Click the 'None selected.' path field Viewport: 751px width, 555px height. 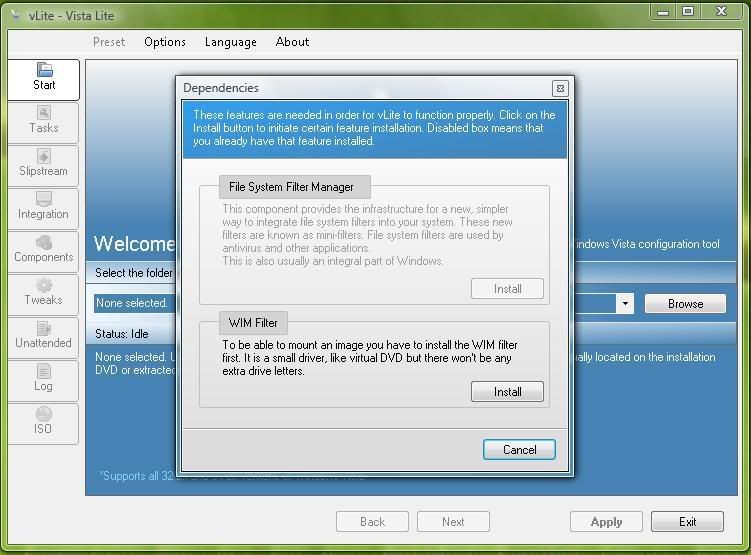135,304
